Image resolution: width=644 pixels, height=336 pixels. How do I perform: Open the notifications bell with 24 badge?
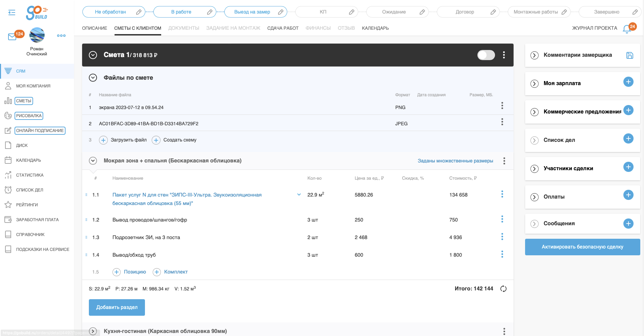point(627,29)
